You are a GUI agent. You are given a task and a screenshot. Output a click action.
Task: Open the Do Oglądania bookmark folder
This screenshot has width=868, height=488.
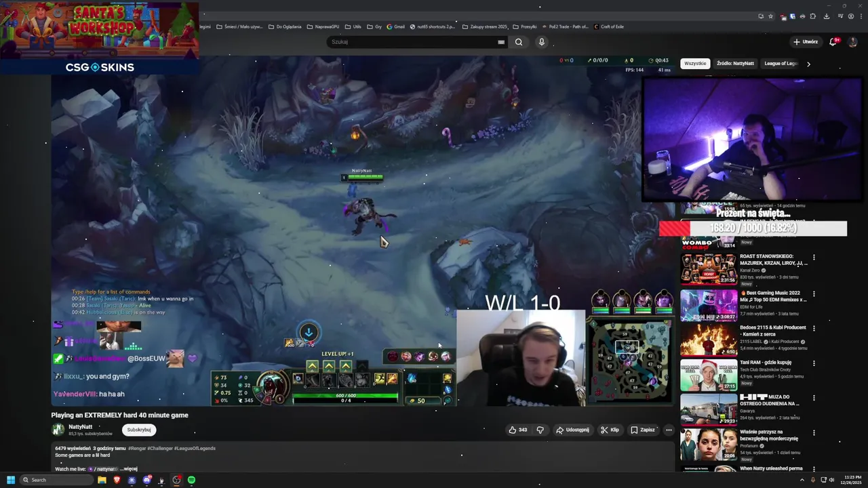pyautogui.click(x=284, y=27)
